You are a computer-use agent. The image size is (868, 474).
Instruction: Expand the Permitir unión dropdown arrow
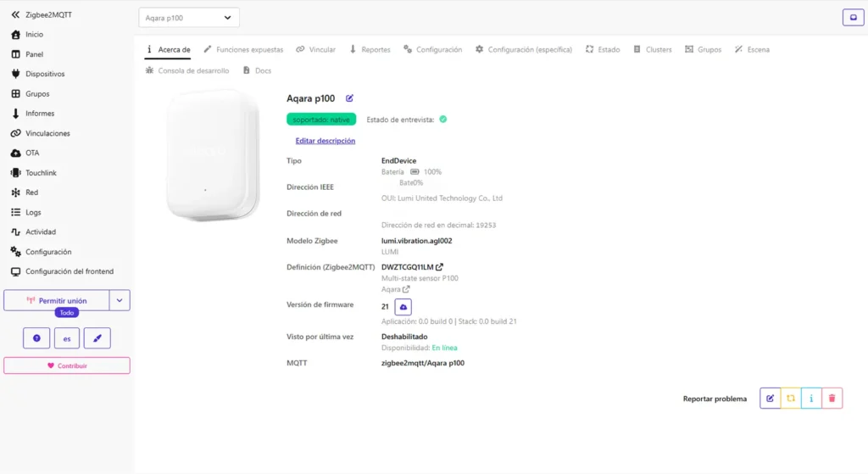click(120, 301)
